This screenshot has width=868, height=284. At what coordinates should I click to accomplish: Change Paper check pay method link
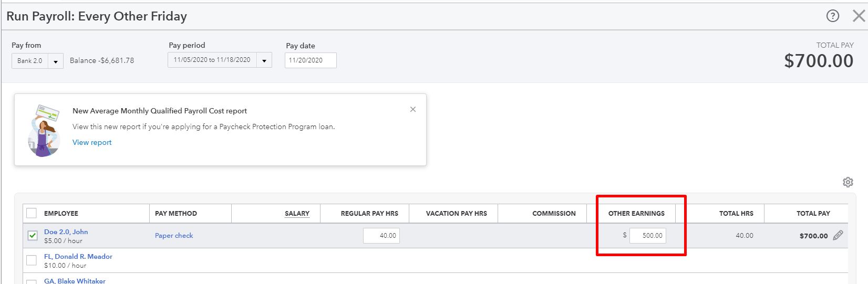[x=174, y=236]
